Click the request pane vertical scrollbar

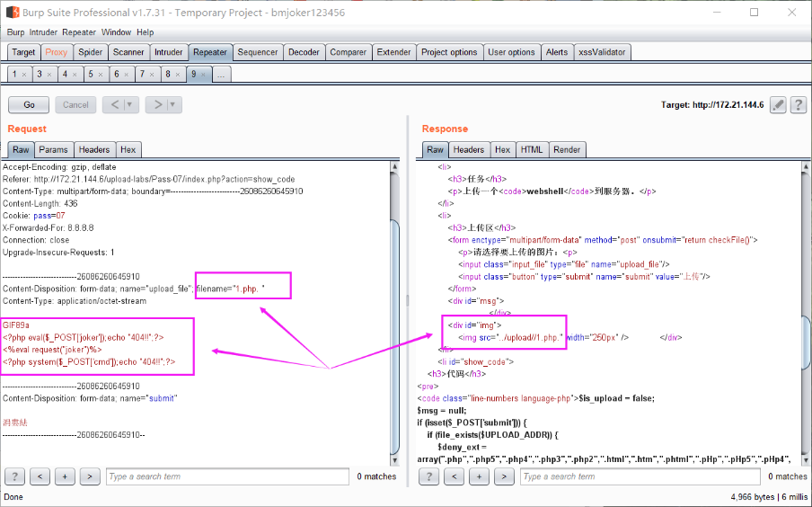(394, 313)
